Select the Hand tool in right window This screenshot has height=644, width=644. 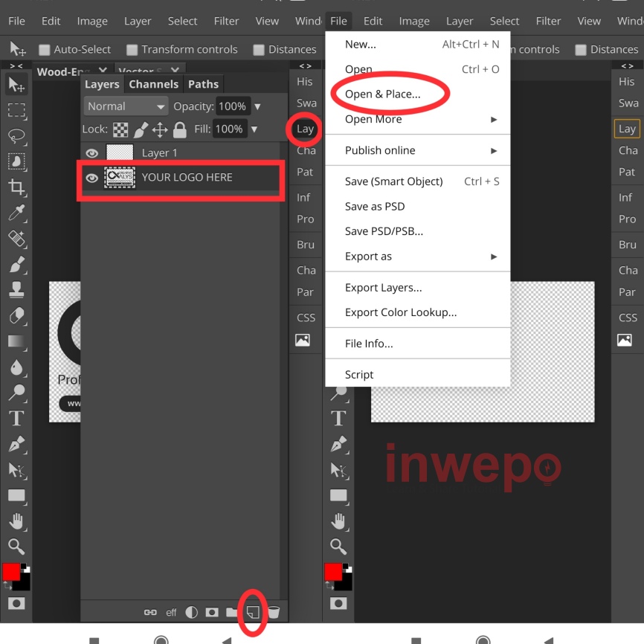[338, 521]
